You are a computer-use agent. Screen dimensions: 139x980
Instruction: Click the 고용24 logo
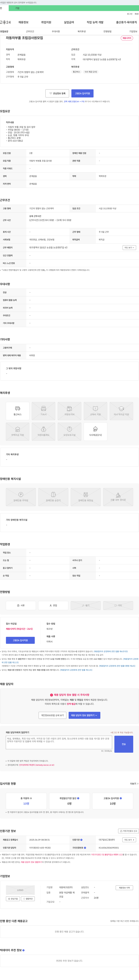pos(5,22)
